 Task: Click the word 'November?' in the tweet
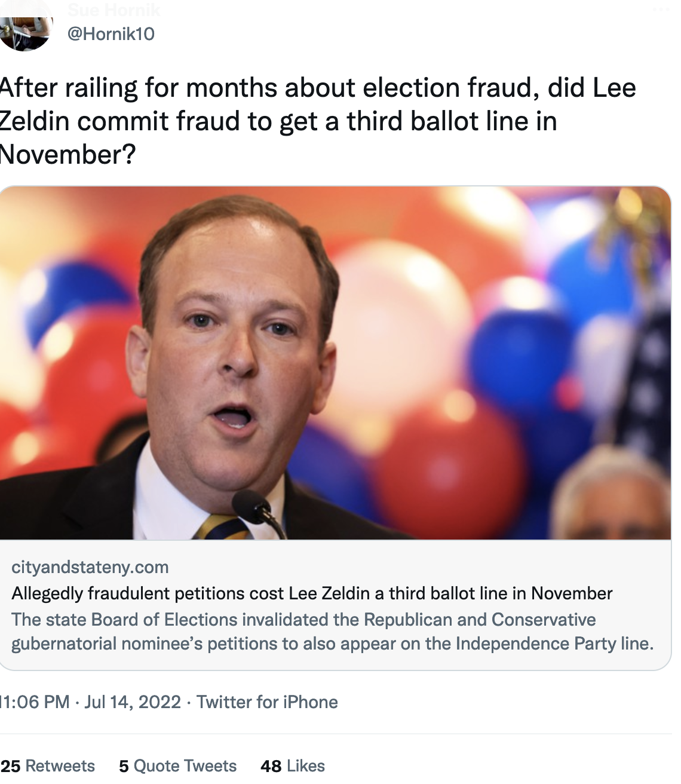pyautogui.click(x=68, y=155)
